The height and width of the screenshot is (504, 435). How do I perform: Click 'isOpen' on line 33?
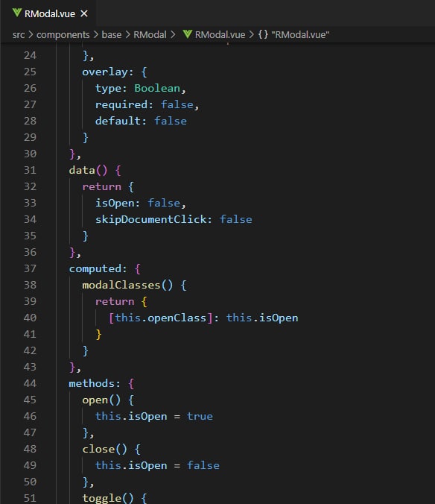(x=115, y=203)
